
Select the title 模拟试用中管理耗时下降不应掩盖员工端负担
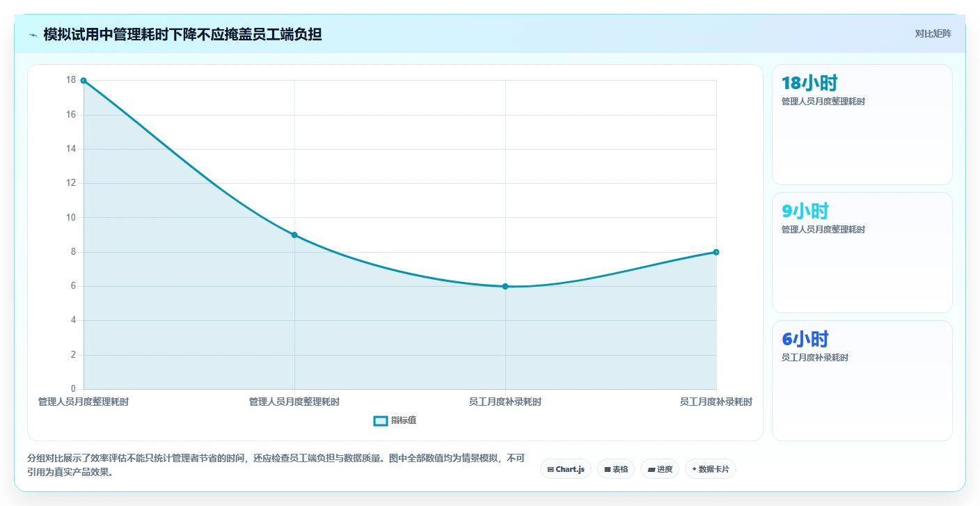pyautogui.click(x=182, y=34)
